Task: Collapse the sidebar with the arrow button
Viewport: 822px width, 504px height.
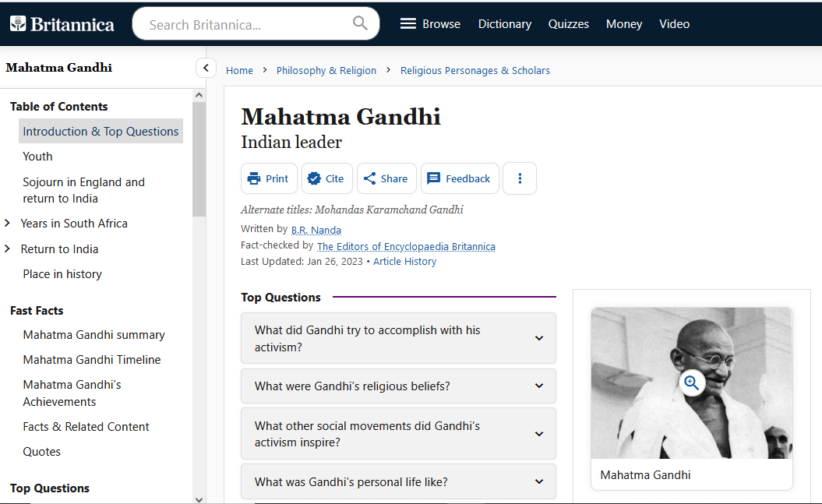Action: (x=206, y=68)
